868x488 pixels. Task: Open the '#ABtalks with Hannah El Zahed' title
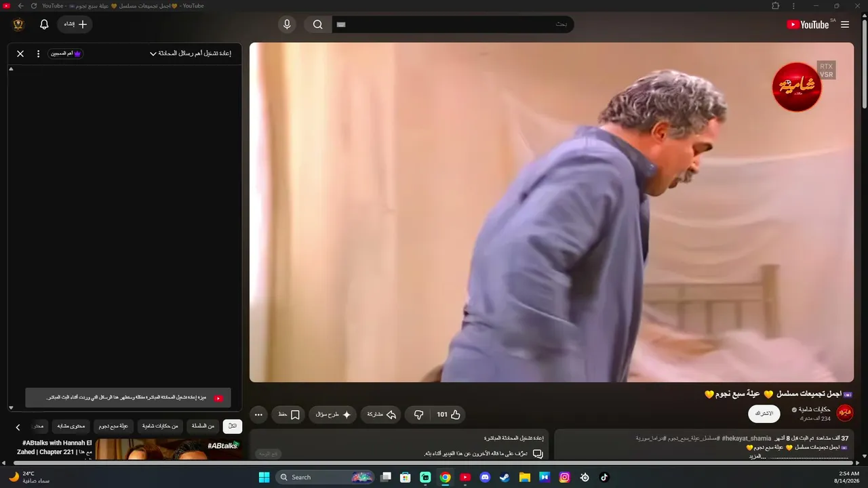point(54,447)
